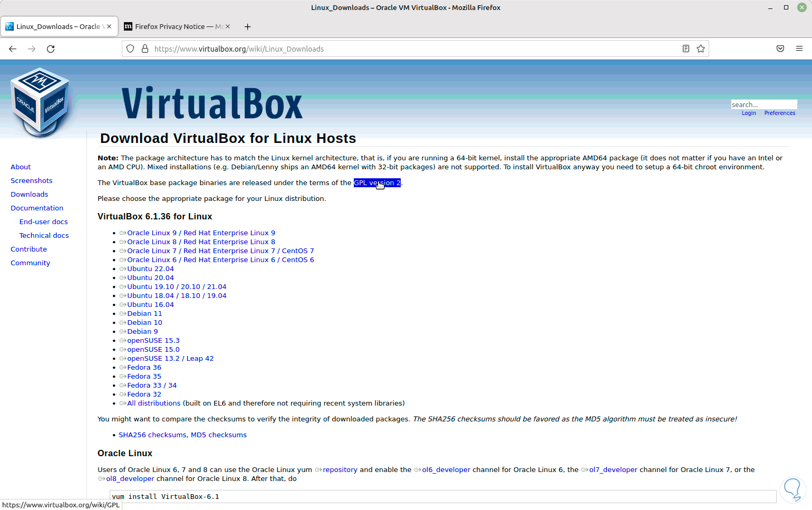Save page to Pocket

click(x=780, y=49)
